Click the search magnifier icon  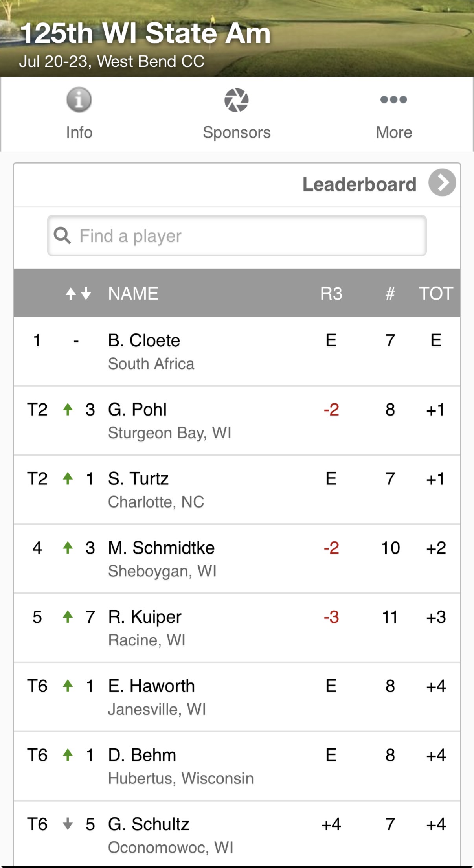(x=62, y=235)
